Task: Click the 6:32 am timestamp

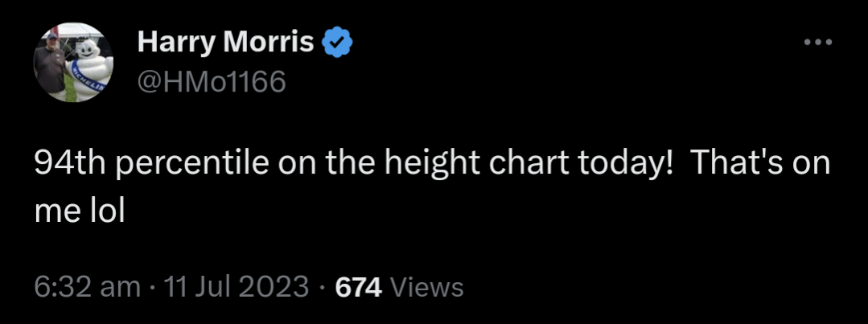Action: [x=88, y=288]
